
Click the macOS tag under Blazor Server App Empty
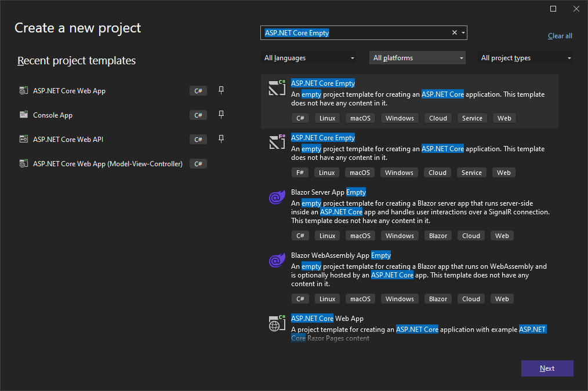click(x=360, y=236)
